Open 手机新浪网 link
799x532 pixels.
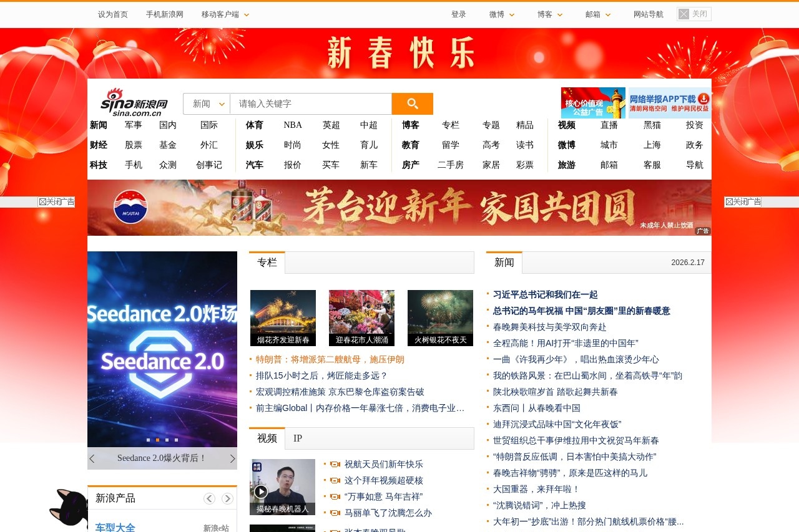(165, 14)
